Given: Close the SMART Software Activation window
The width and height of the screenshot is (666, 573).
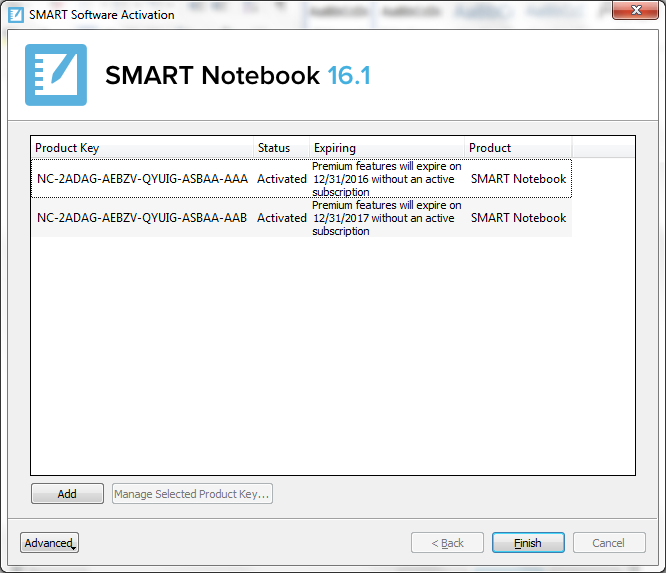Looking at the screenshot, I should pyautogui.click(x=635, y=10).
